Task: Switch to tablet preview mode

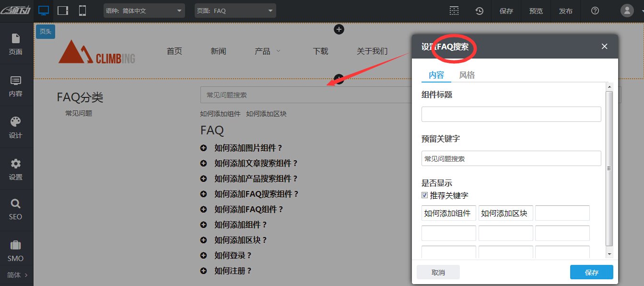Action: (62, 10)
